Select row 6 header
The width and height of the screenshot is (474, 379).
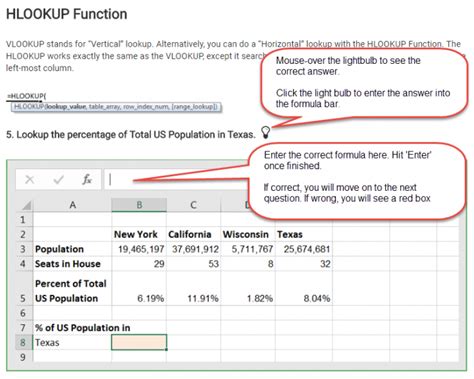23,313
